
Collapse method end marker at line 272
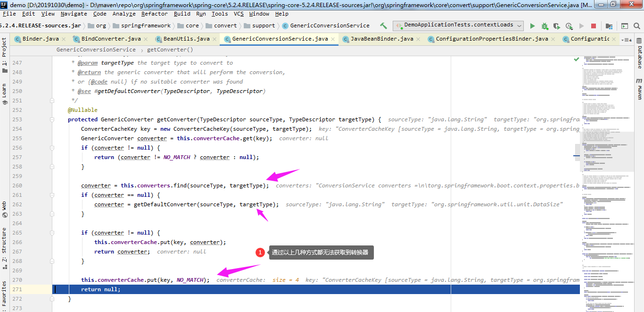[x=52, y=299]
